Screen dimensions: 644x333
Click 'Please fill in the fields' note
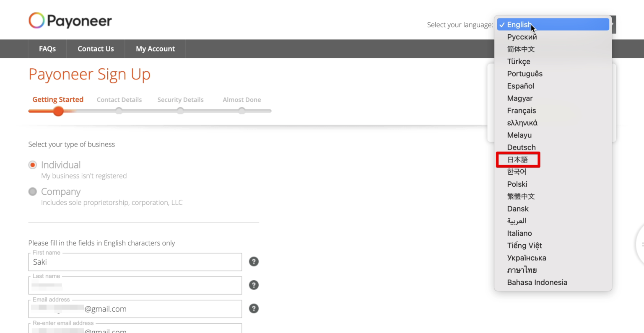click(101, 243)
